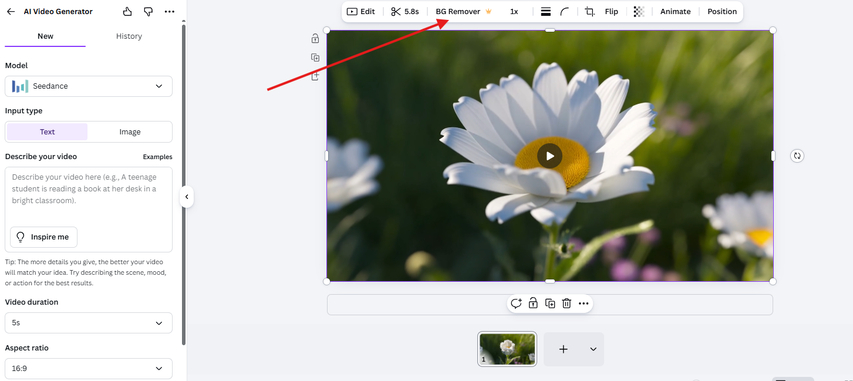This screenshot has width=853, height=381.
Task: Play the daisy video with the center play button
Action: [549, 156]
